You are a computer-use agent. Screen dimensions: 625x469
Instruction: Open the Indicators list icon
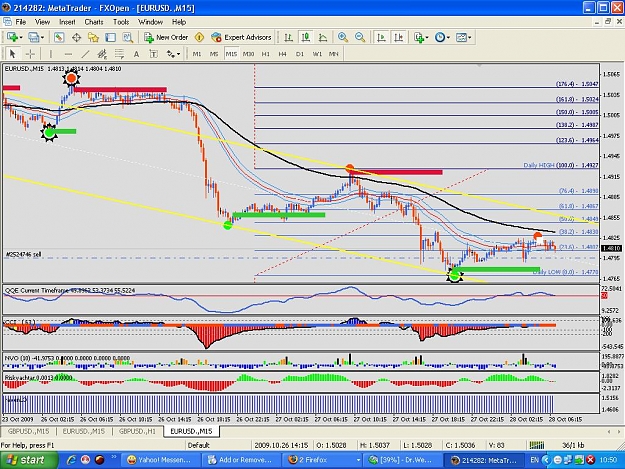(x=418, y=37)
